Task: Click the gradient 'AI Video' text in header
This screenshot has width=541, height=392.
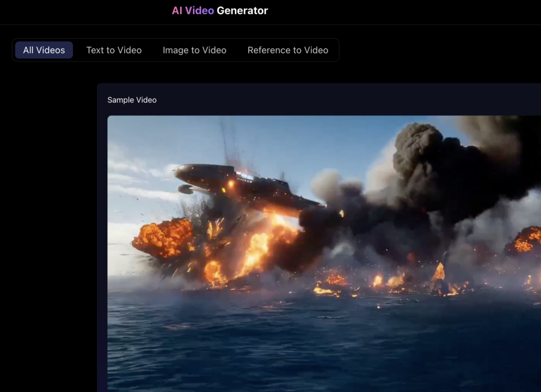Action: (192, 11)
